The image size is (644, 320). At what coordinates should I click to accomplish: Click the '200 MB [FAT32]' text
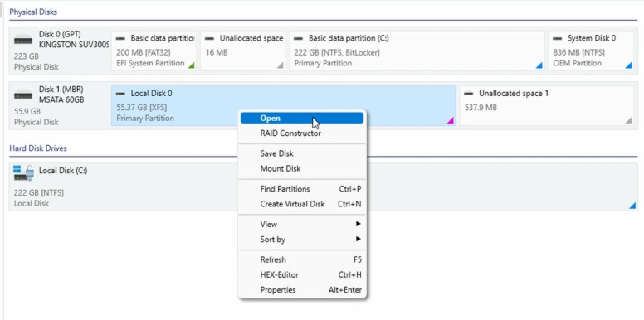coord(144,52)
